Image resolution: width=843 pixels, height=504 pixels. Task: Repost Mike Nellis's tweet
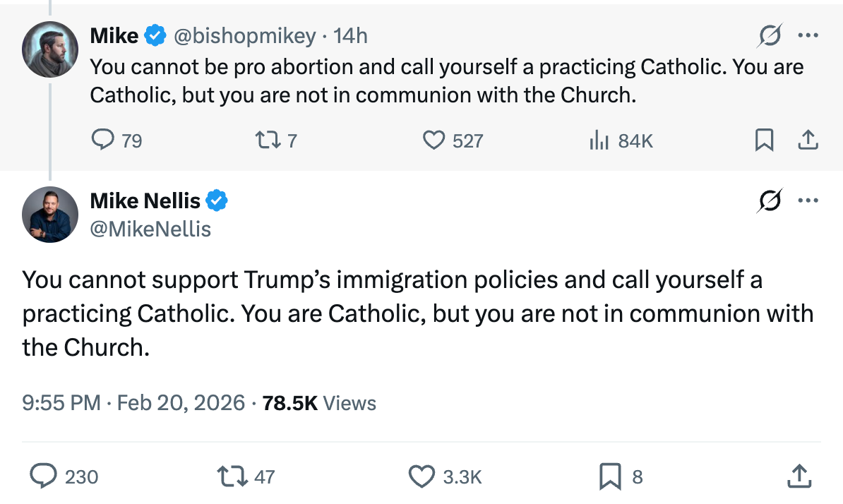[234, 476]
